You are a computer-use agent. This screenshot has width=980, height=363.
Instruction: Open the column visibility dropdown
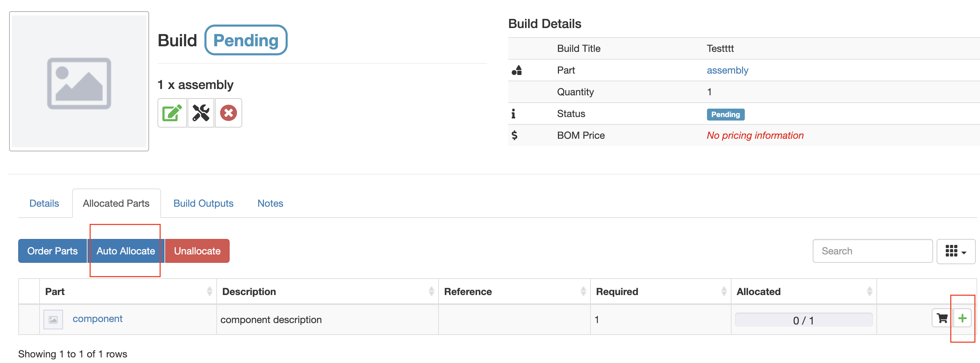tap(955, 251)
